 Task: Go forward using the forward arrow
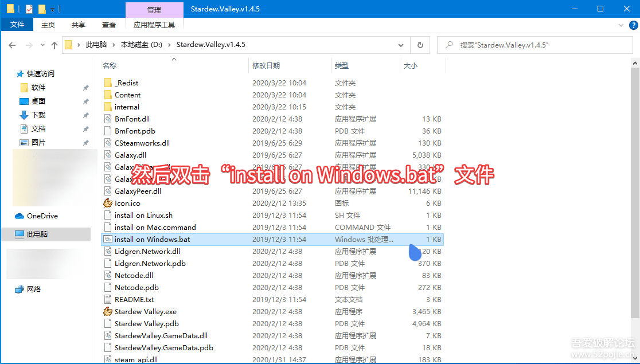click(x=29, y=45)
